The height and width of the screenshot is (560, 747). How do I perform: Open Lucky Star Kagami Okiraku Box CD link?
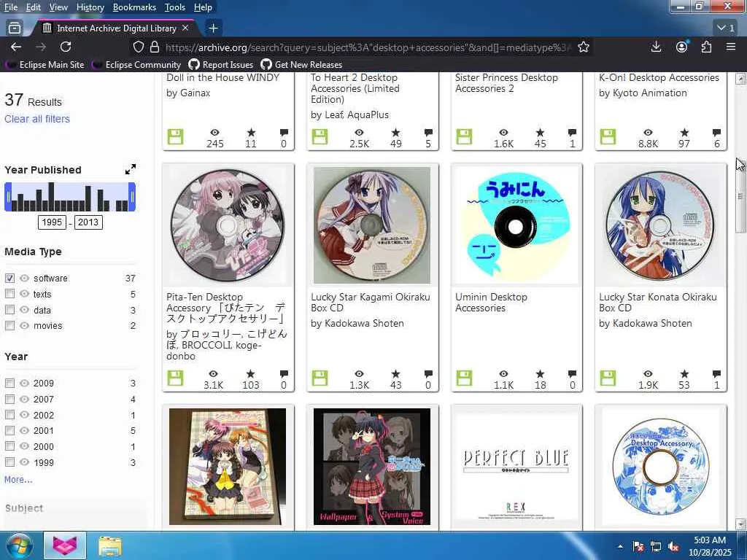(370, 303)
